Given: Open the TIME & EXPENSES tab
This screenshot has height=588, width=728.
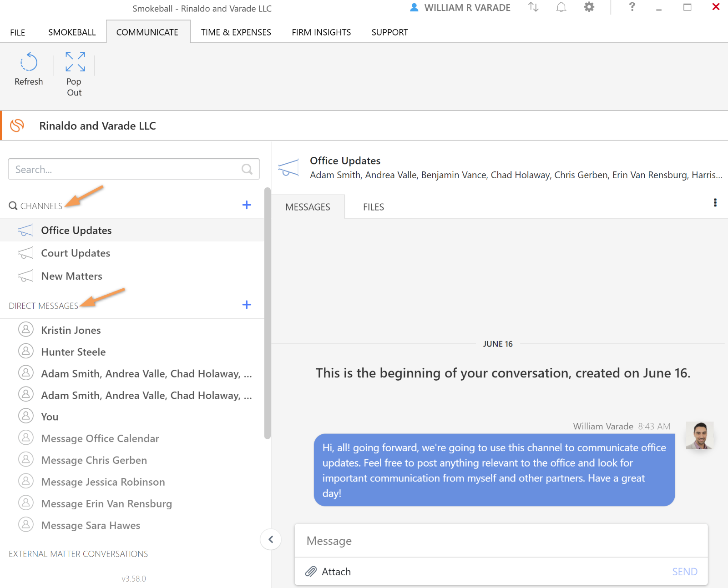Looking at the screenshot, I should tap(236, 32).
